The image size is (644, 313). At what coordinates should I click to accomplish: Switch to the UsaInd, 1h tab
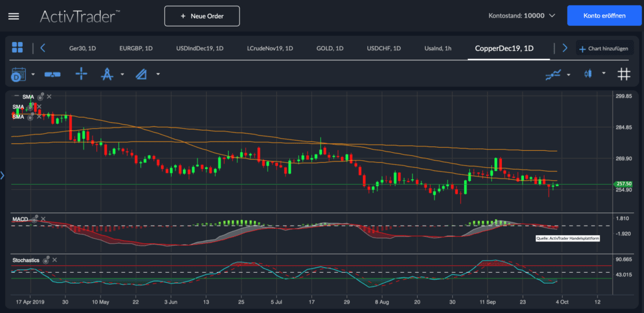(x=438, y=48)
